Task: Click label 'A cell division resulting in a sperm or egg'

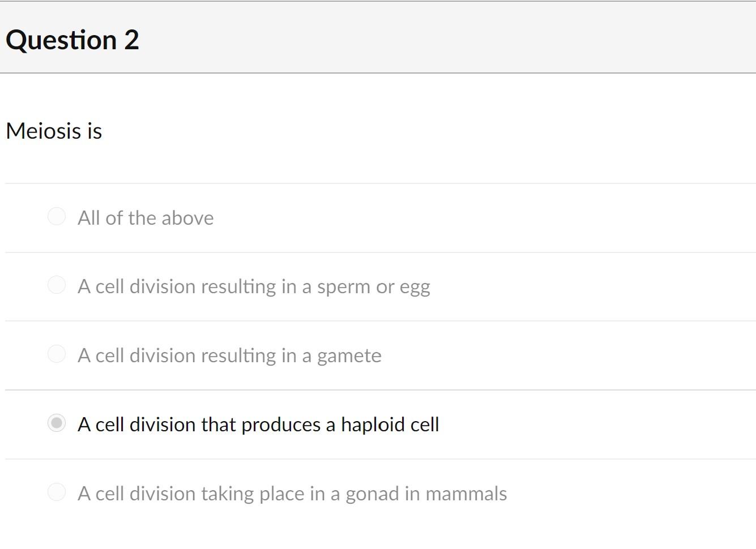Action: [254, 287]
